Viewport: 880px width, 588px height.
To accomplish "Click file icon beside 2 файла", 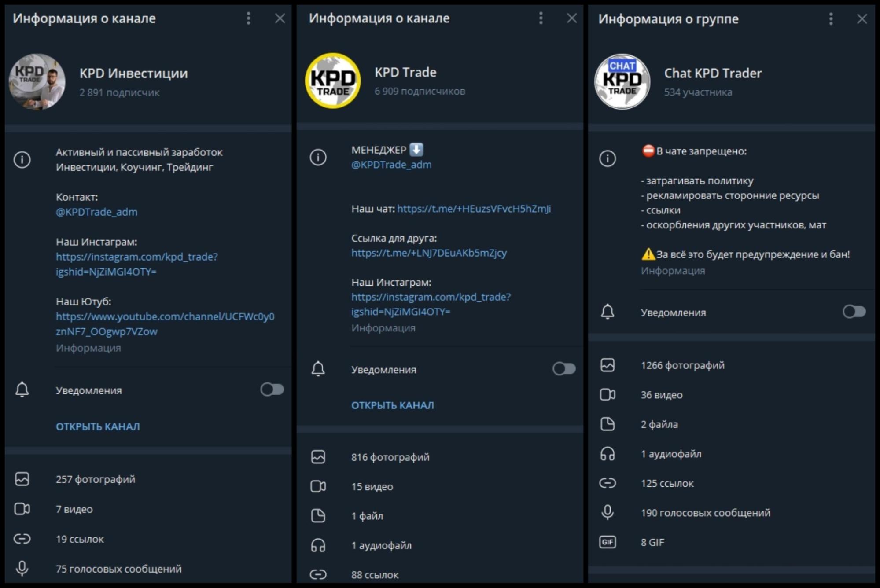I will pyautogui.click(x=608, y=424).
